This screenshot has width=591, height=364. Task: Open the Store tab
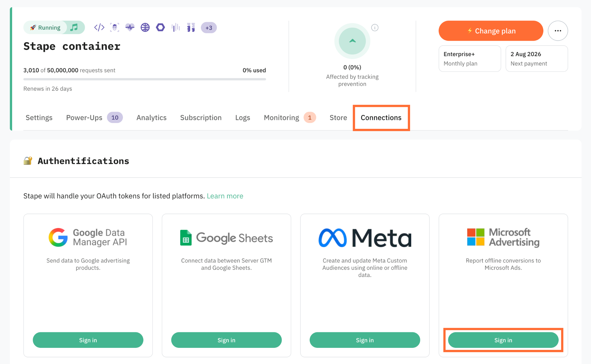(338, 118)
